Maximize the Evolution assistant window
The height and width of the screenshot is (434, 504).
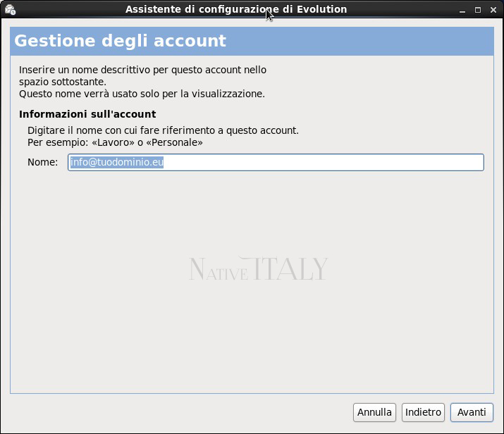point(478,10)
